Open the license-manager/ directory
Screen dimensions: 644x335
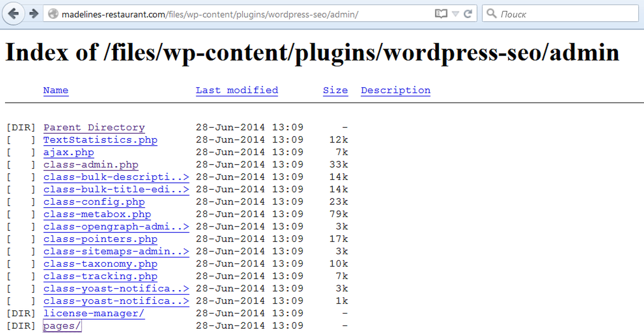coord(93,313)
